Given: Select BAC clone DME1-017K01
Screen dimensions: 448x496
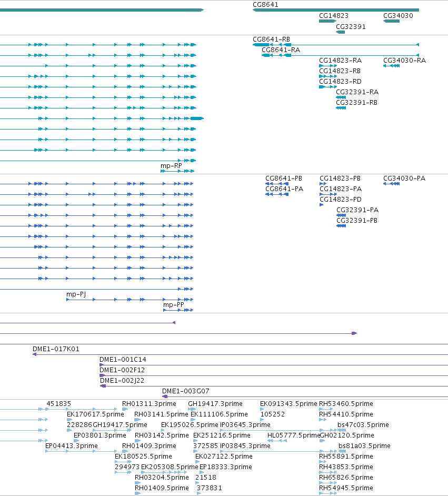Looking at the screenshot, I should click(56, 349).
